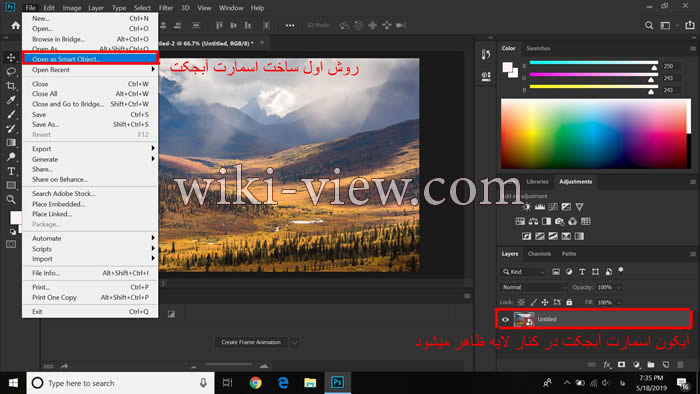Toggle lock all padlock
The width and height of the screenshot is (700, 394).
[569, 302]
